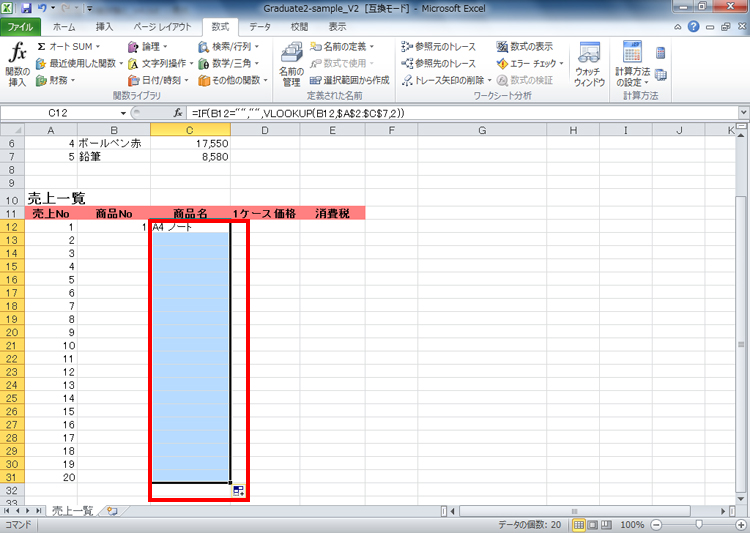Switch to Normal view in status bar
This screenshot has width=750, height=533.
pos(579,525)
